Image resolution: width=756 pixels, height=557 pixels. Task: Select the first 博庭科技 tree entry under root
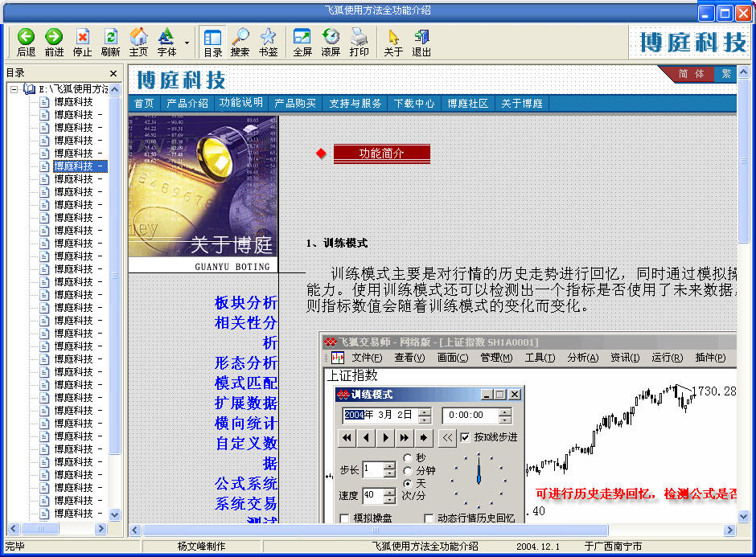pyautogui.click(x=73, y=101)
